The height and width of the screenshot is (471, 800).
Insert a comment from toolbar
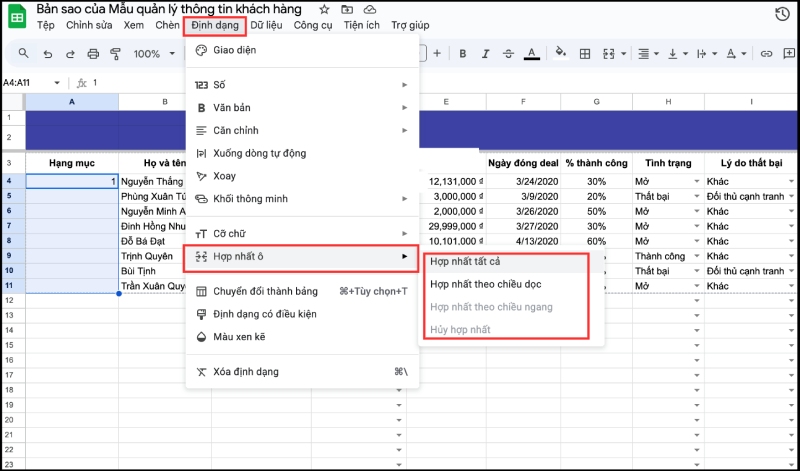coord(789,54)
